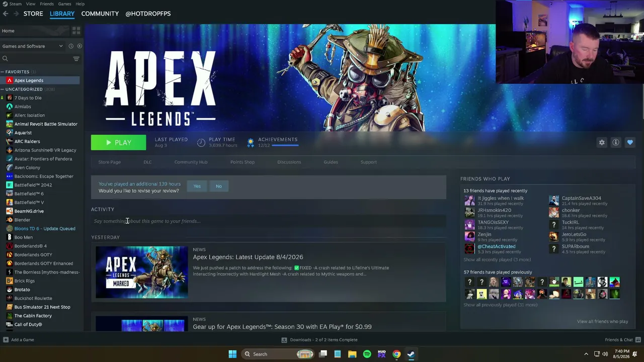The image size is (644, 362).
Task: Launch Apex Legends with Play button
Action: point(119,143)
